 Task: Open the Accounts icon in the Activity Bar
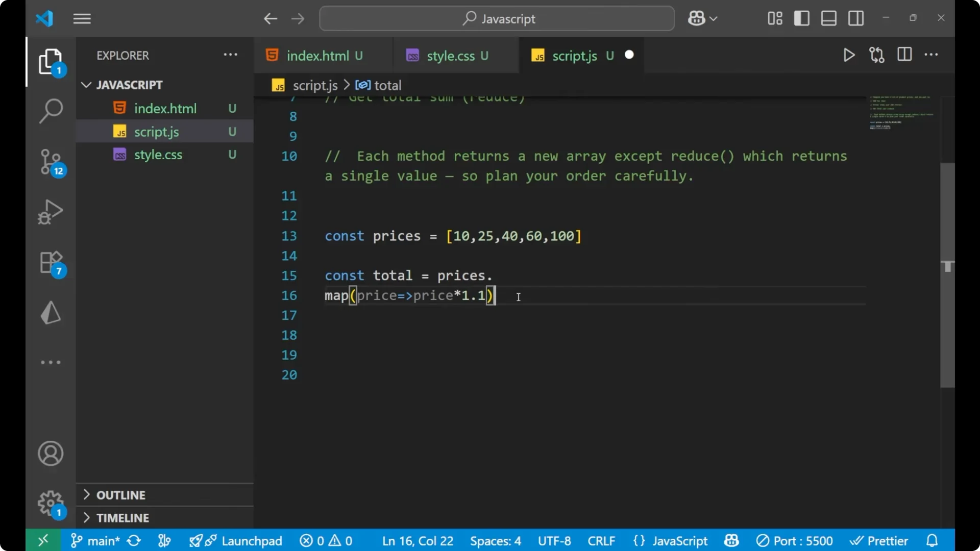[x=50, y=454]
